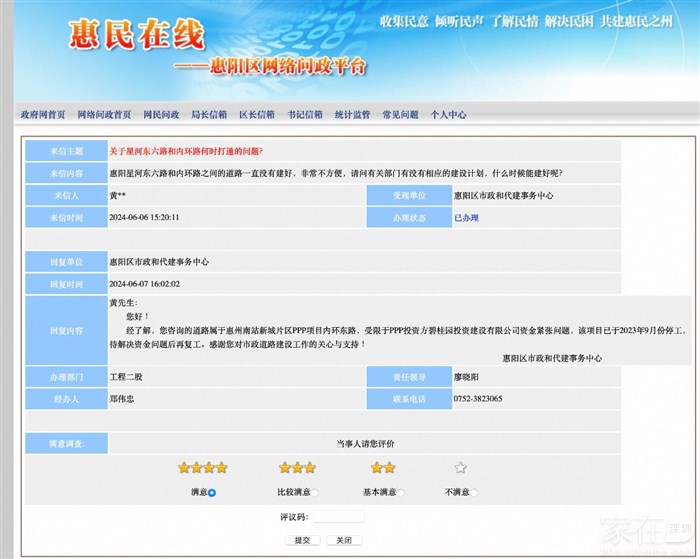The image size is (700, 559).
Task: Navigate to 书记信箱
Action: [x=305, y=115]
